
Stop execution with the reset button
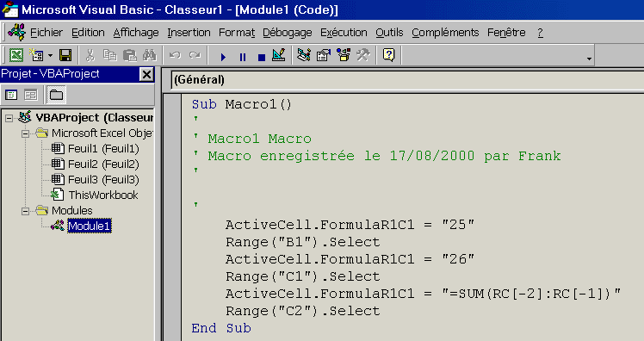261,57
